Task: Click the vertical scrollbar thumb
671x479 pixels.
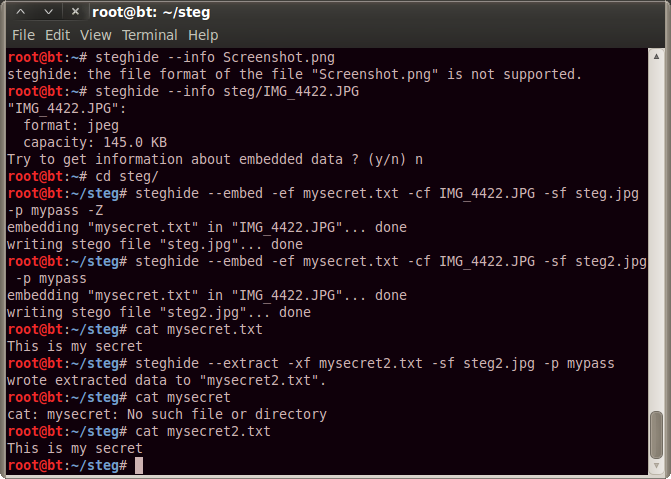Action: coord(656,435)
